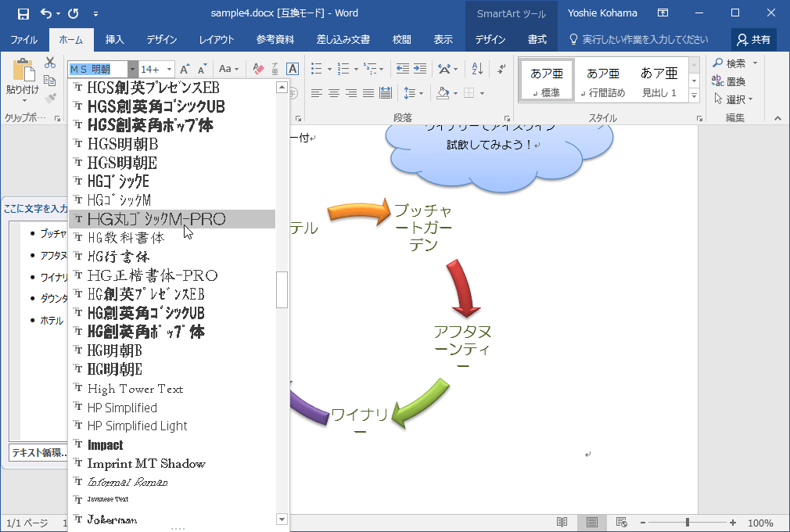Click the Grow Font icon
The width and height of the screenshot is (790, 532).
coord(185,69)
